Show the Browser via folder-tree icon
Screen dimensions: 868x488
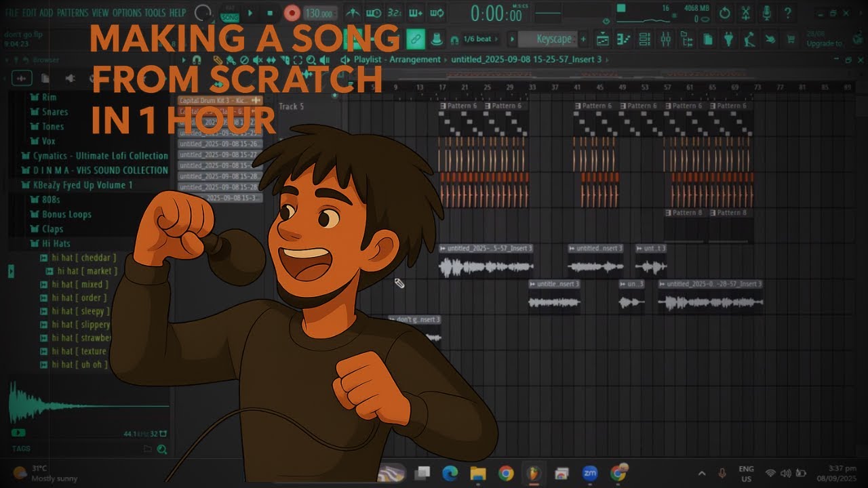coord(686,39)
